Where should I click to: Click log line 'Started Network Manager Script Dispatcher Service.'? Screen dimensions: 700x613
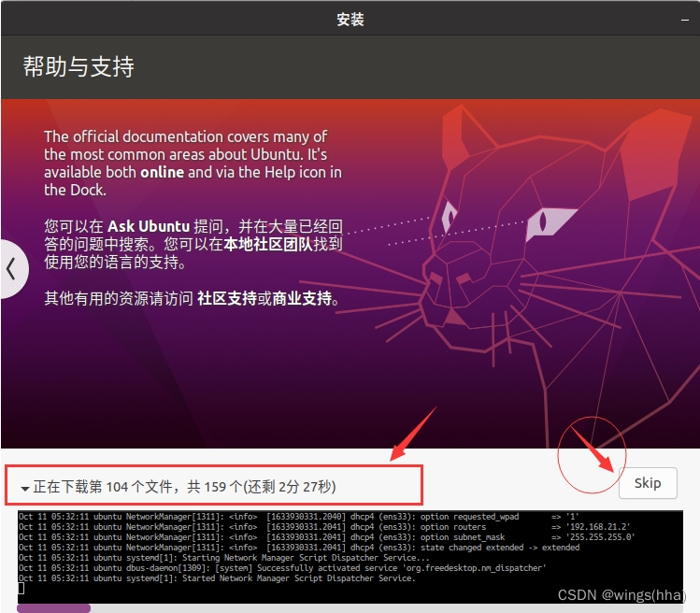click(217, 578)
